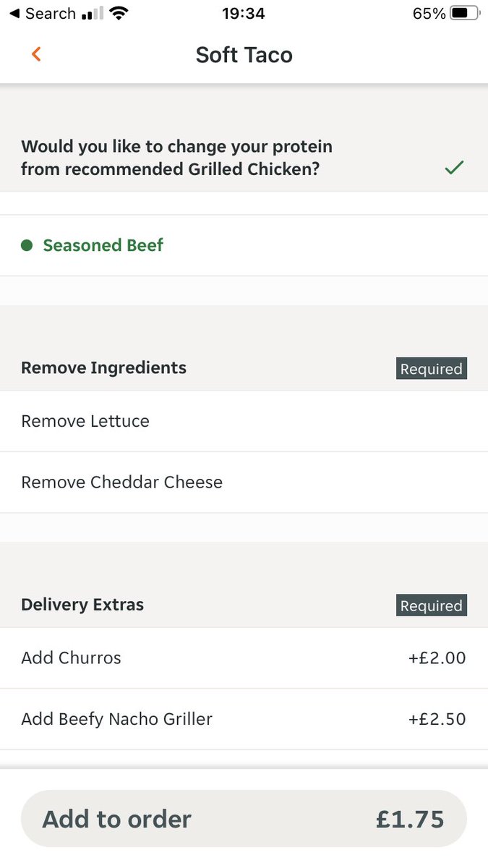Tap the Wi-Fi icon in status bar
Screen dimensions: 488x868
pos(119,14)
